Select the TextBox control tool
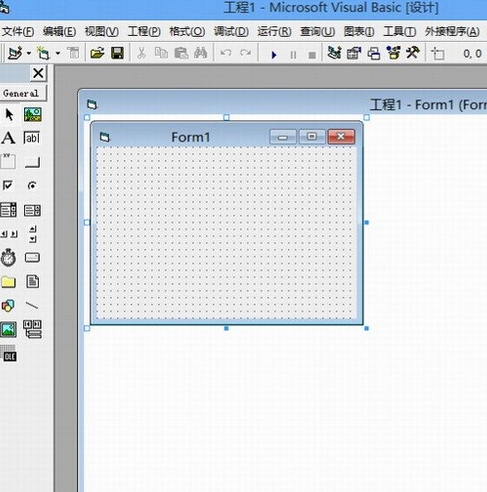The height and width of the screenshot is (492, 487). pos(32,138)
